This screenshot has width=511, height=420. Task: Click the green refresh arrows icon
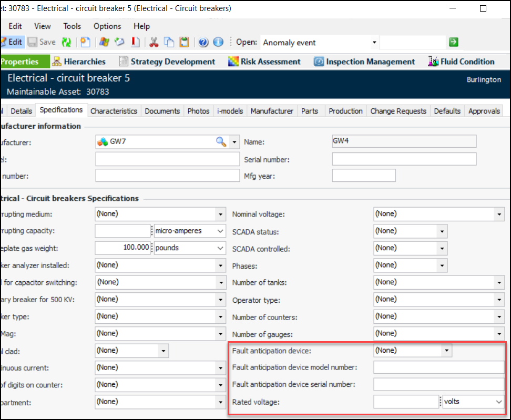coord(66,42)
